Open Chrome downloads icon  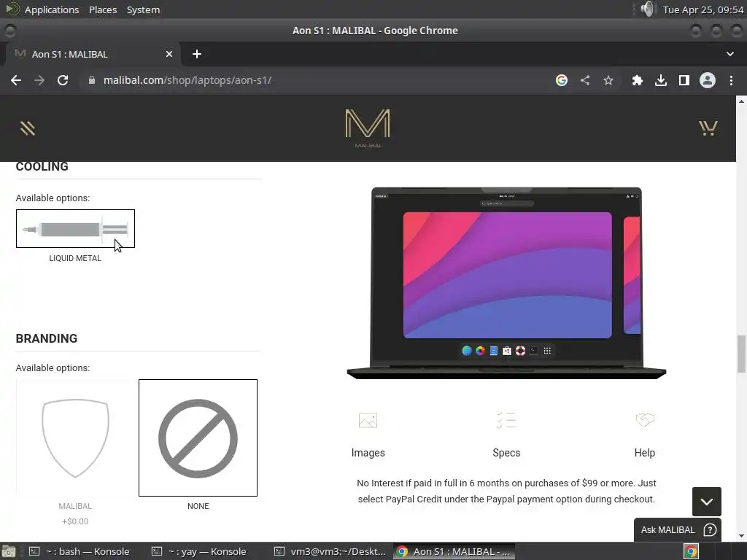661,80
